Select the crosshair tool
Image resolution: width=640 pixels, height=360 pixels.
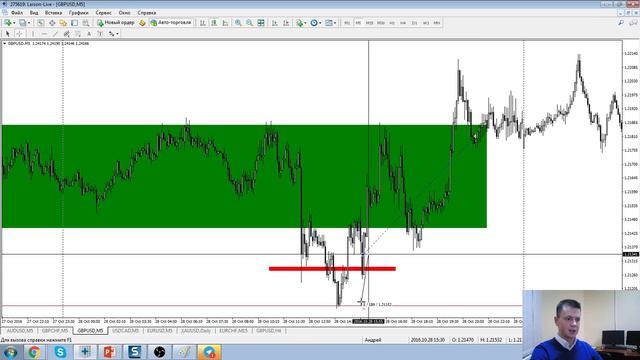[19, 34]
